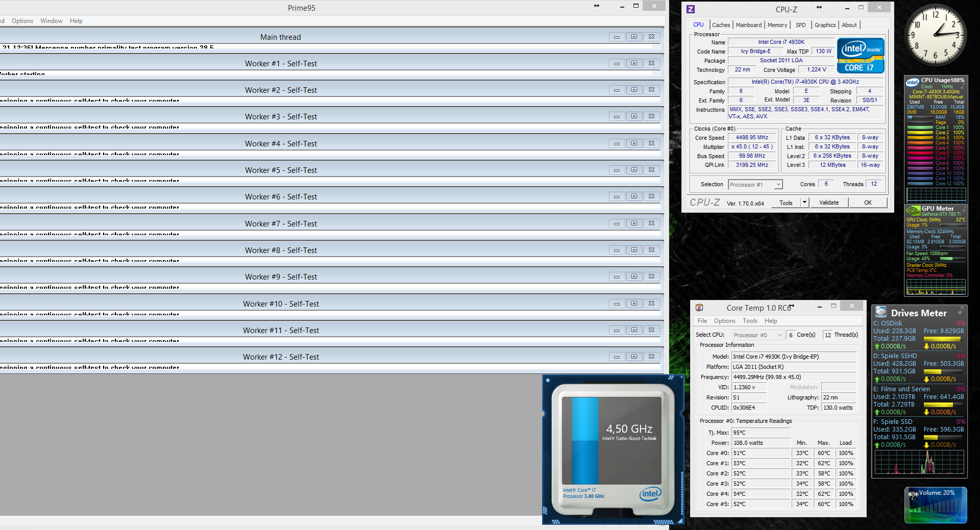Open the Options menu in Core Temp
Viewport: 980px width, 530px height.
(x=725, y=321)
